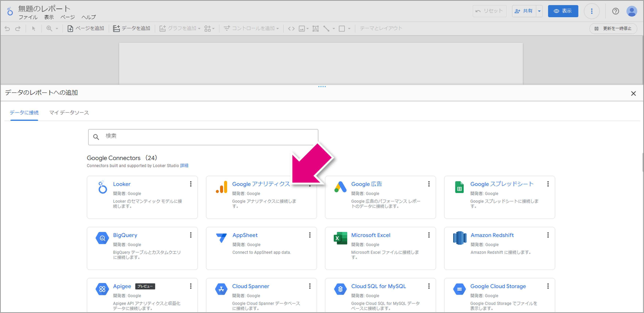Open the three-dot more options menu in header
Screen dimensions: 644x313
[x=591, y=11]
